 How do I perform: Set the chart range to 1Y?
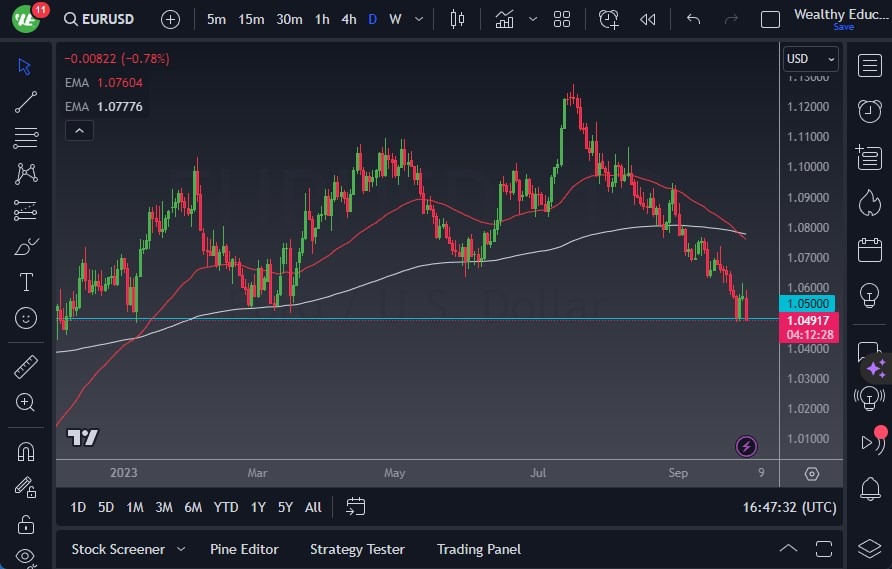258,507
